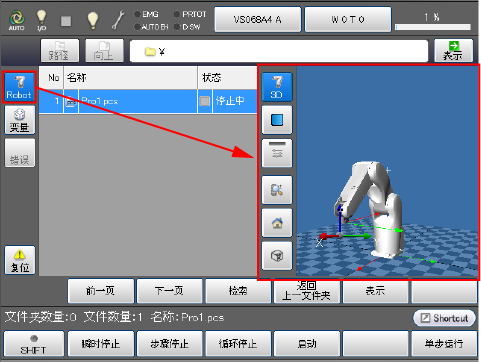The image size is (481, 362).
Task: Click the ¥ folder path field
Action: (279, 51)
